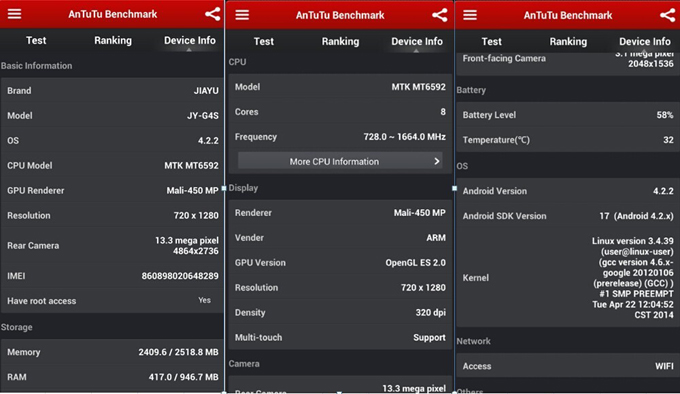Tap the Multi-touch Support row
Viewport: 680px width, 394px height.
(x=340, y=337)
